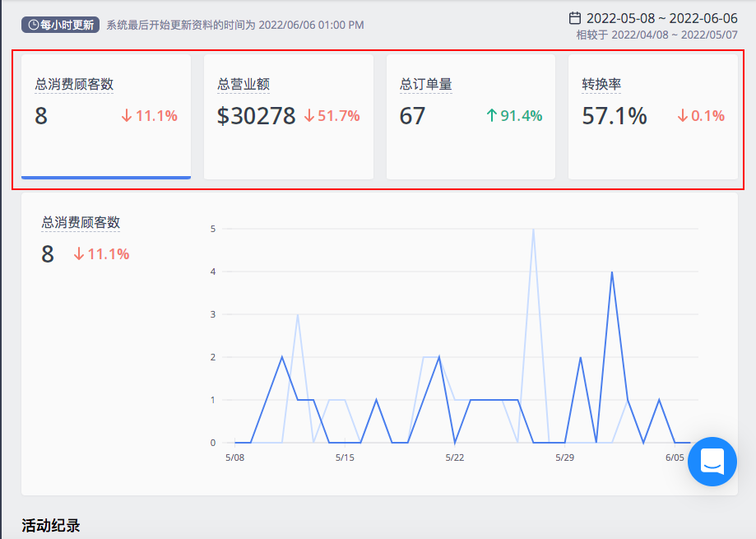The width and height of the screenshot is (756, 539).
Task: Switch to the 总订单量 metric card
Action: pos(471,117)
